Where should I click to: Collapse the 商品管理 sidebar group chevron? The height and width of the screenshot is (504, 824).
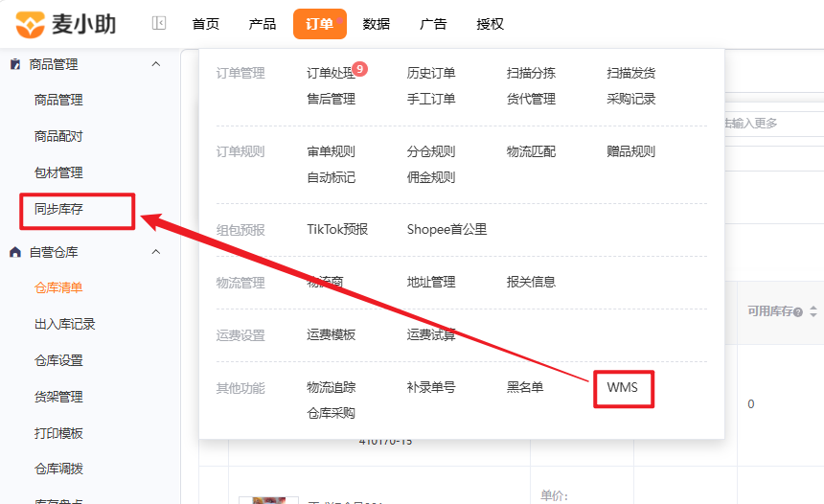coord(155,64)
